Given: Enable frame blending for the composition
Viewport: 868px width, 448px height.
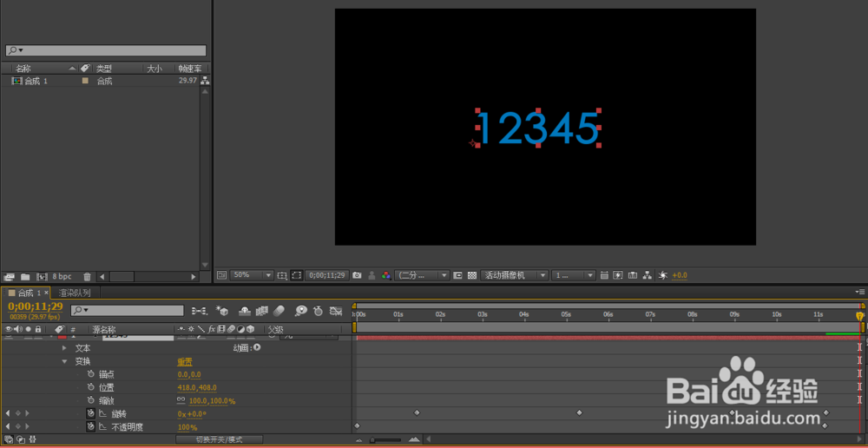Looking at the screenshot, I should click(x=262, y=311).
